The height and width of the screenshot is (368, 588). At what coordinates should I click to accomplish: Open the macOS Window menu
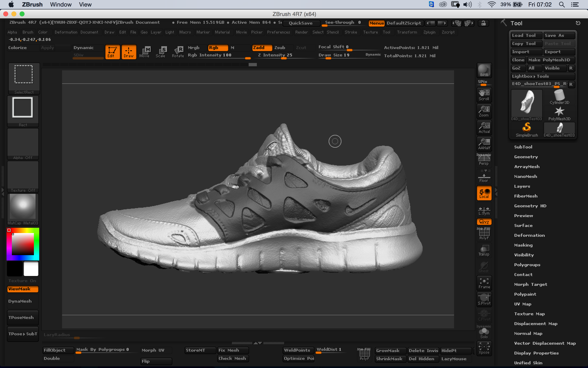[61, 4]
